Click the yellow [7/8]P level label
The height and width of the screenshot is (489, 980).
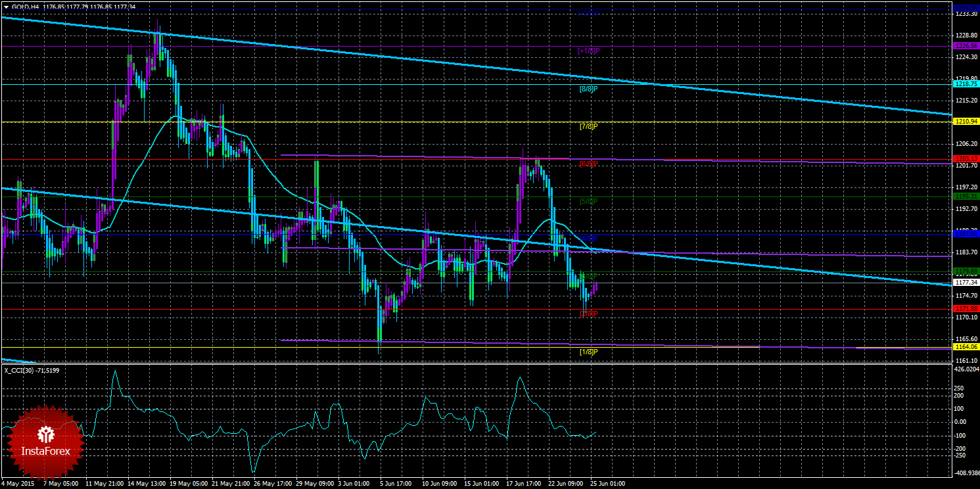coord(588,126)
